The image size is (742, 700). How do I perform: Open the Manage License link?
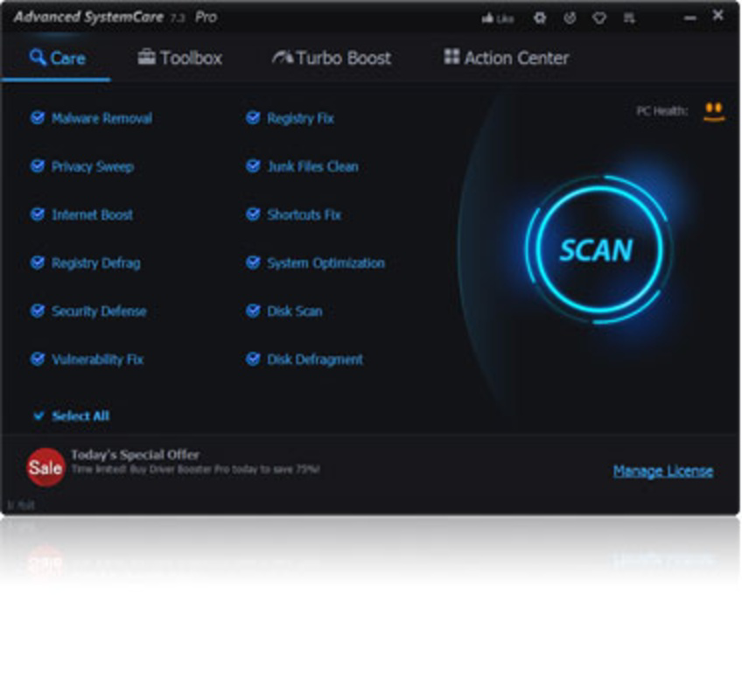coord(663,471)
